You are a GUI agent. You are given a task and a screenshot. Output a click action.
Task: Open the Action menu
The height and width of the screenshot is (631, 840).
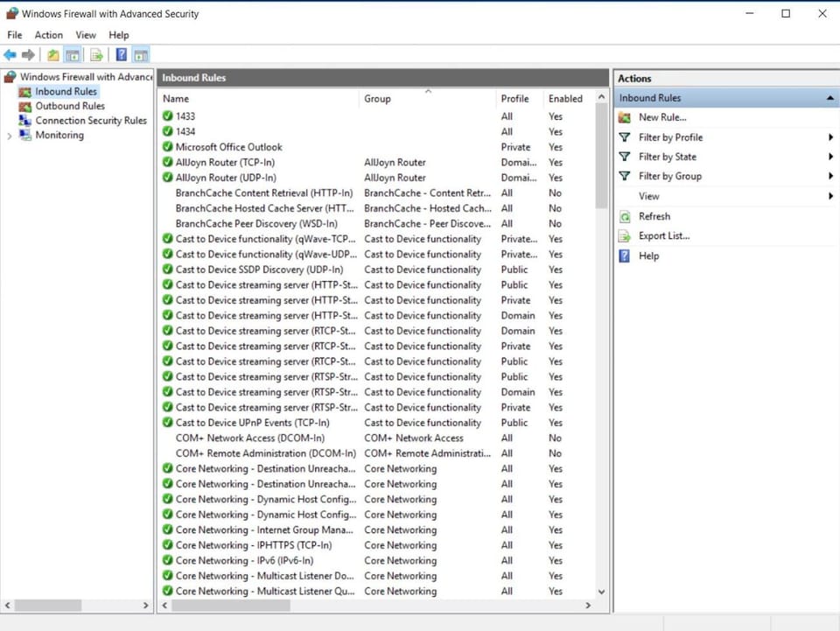click(x=48, y=35)
